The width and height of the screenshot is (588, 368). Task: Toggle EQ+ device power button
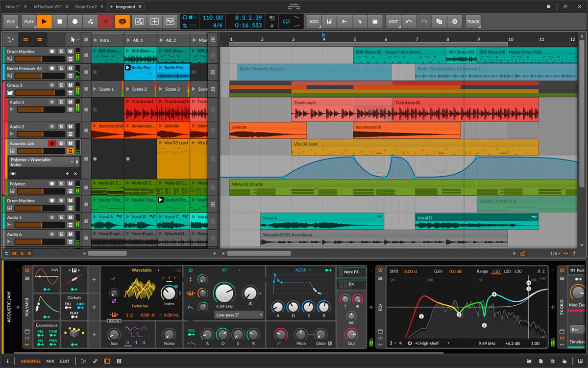(x=380, y=270)
